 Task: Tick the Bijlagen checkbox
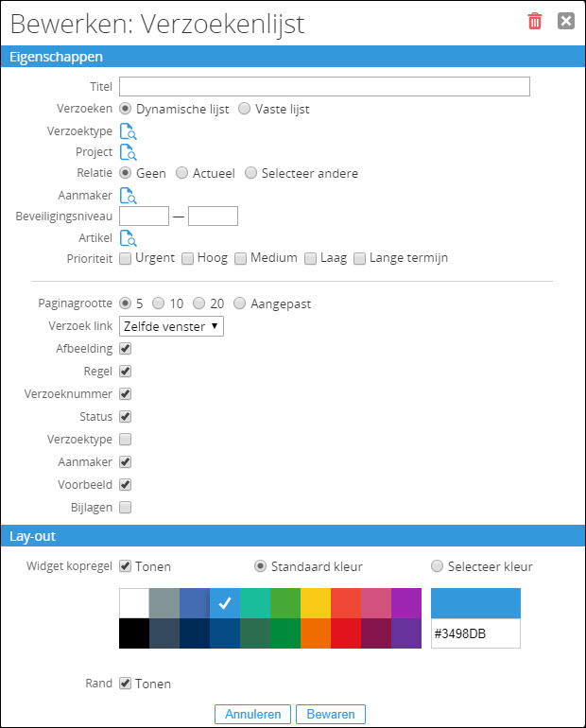click(126, 508)
